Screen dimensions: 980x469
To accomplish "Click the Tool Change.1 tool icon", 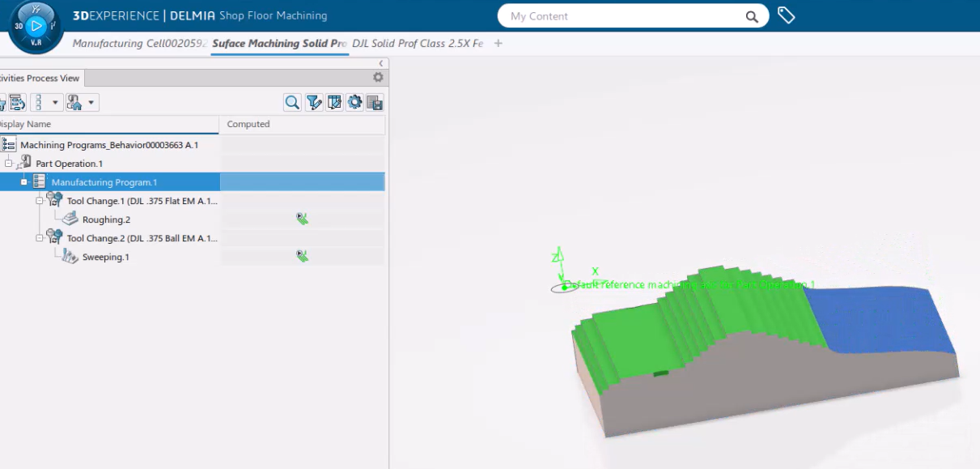I will (55, 200).
